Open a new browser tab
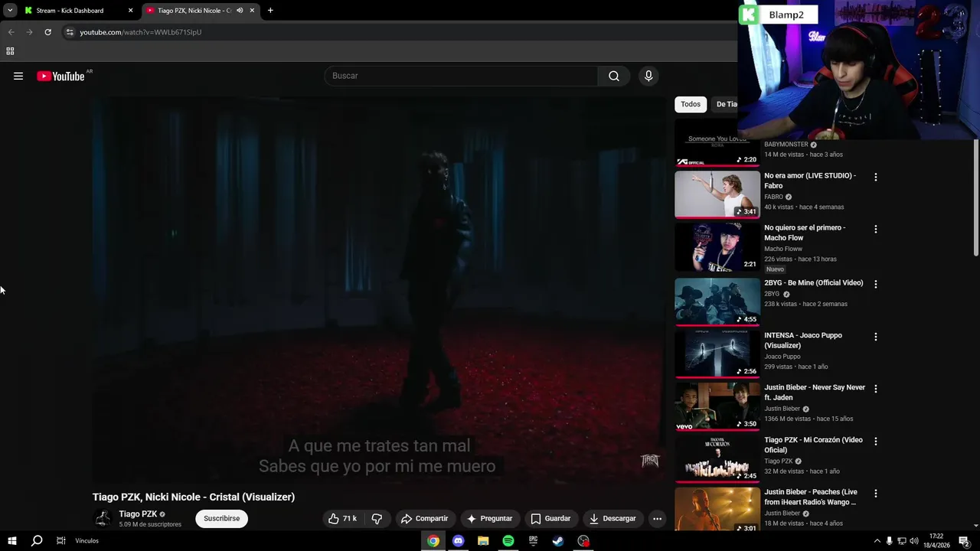The height and width of the screenshot is (551, 980). coord(270,11)
